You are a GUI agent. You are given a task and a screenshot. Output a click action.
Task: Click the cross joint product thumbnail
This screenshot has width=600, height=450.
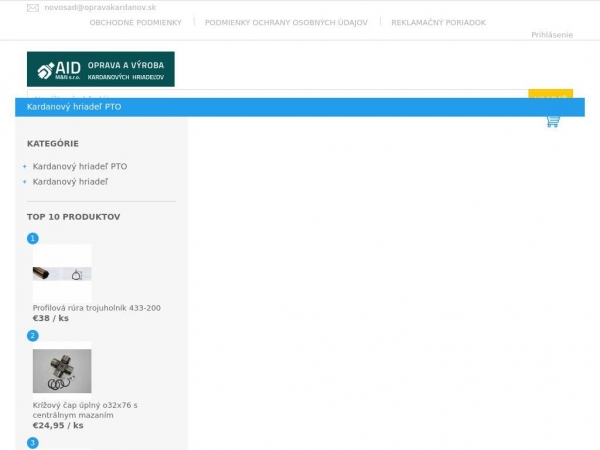click(x=62, y=371)
